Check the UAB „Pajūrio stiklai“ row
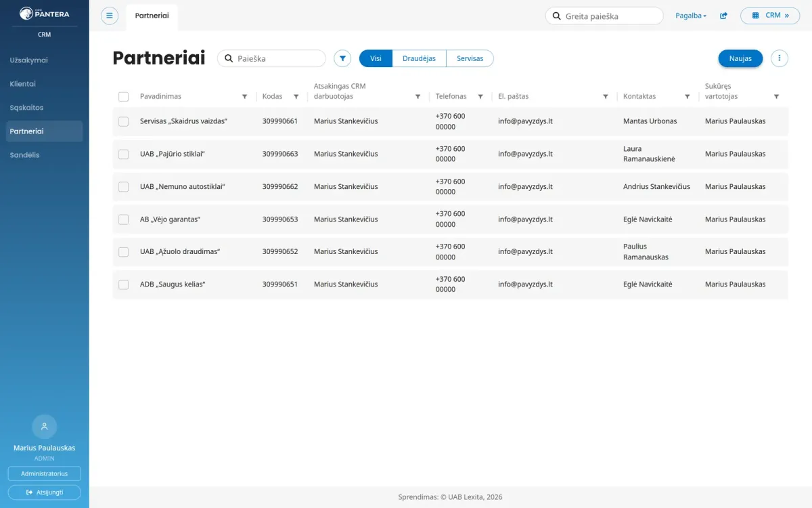The width and height of the screenshot is (812, 508). pyautogui.click(x=123, y=154)
